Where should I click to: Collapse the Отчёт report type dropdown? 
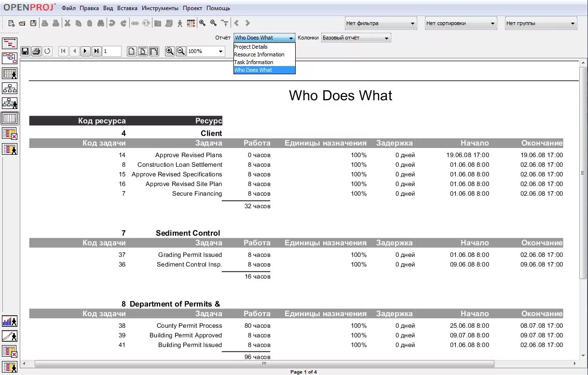pos(264,38)
